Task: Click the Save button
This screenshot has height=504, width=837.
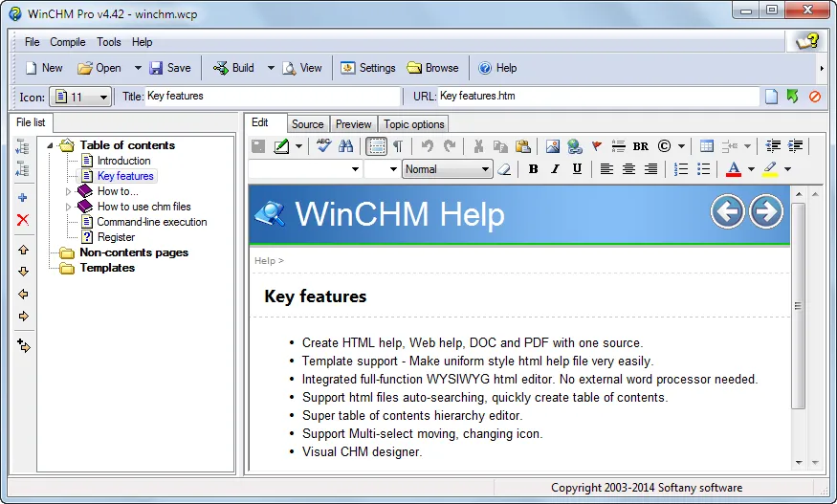Action: pos(170,68)
